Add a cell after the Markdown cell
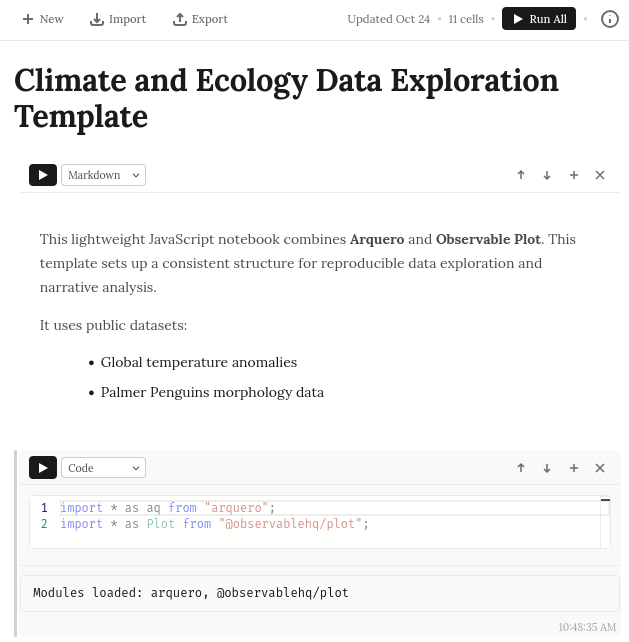 (574, 175)
